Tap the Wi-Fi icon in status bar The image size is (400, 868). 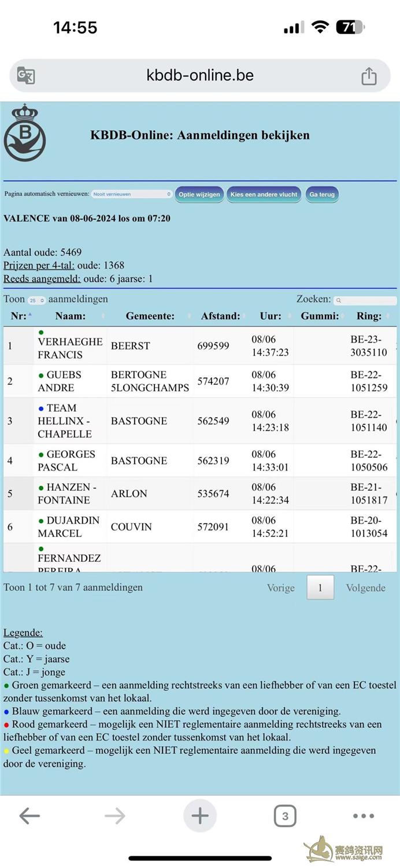(x=320, y=27)
